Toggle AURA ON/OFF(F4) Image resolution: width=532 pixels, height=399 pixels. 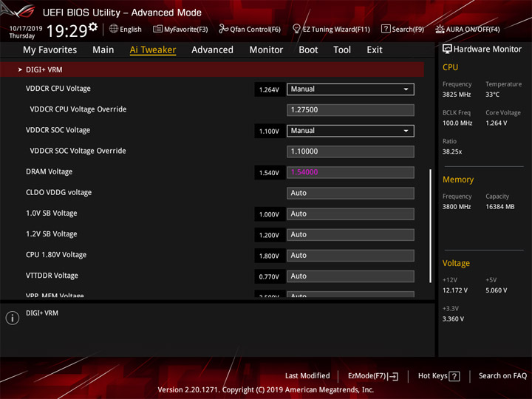coord(468,29)
